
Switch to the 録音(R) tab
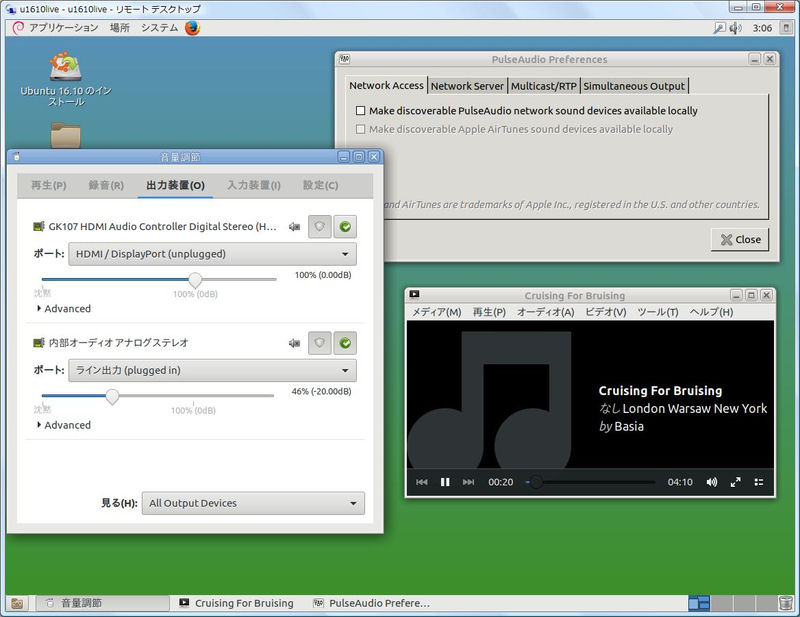click(106, 185)
